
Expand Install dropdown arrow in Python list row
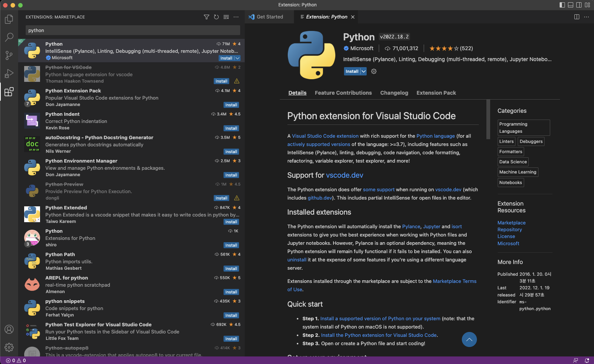[x=237, y=58]
